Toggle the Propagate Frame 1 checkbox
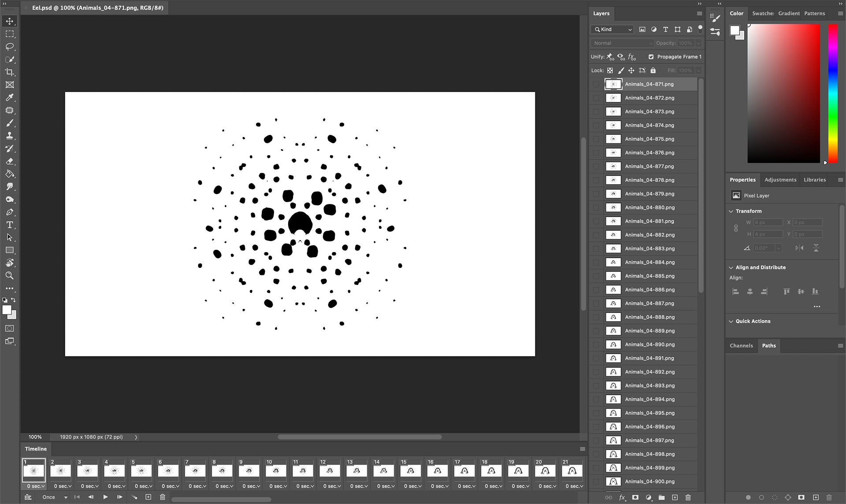This screenshot has height=504, width=846. click(x=651, y=57)
